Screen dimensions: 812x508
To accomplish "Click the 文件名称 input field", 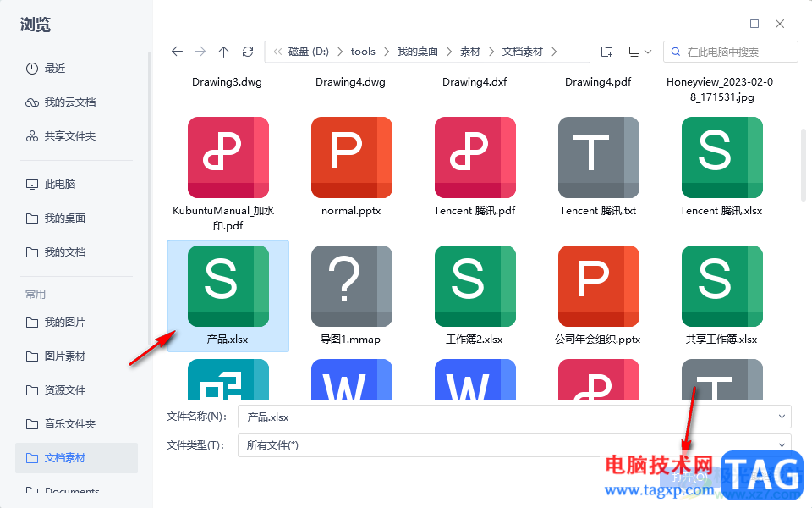I will tap(514, 417).
